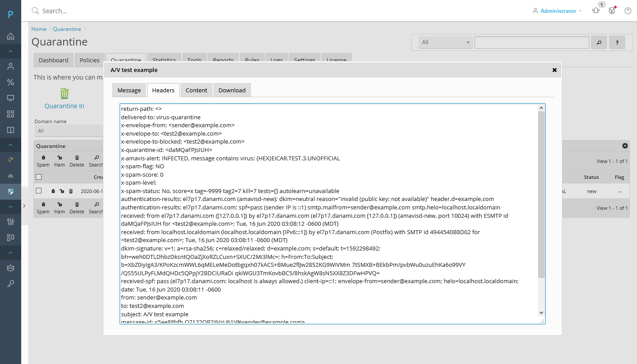Screen dimensions: 637x364
Task: Switch to the Content tab in the dialog
Action: click(x=197, y=90)
